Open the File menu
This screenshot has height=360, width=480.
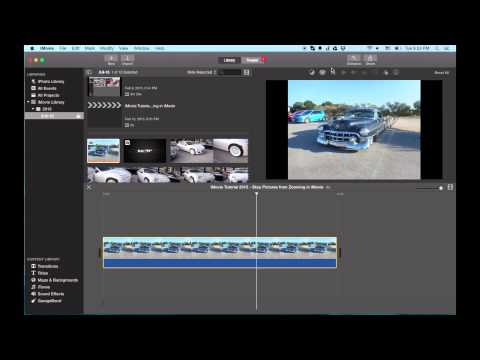pos(63,48)
